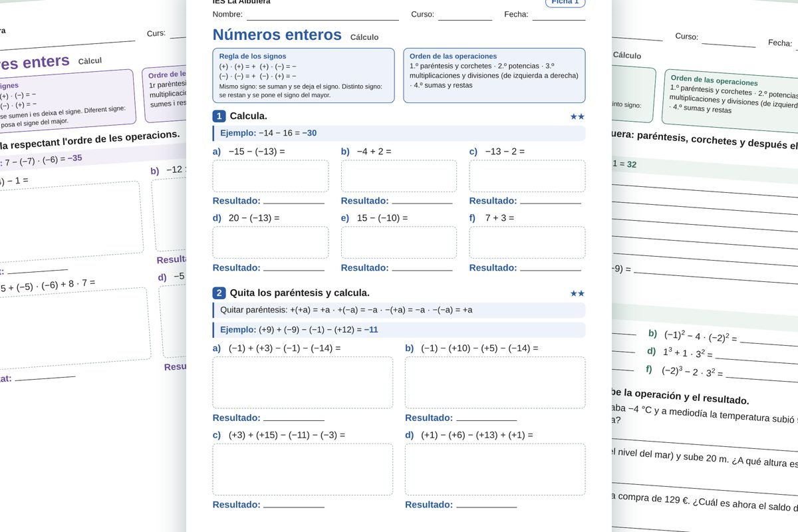Click the Càlcul subtitle on left purple worksheet
The image size is (798, 532).
click(x=90, y=61)
